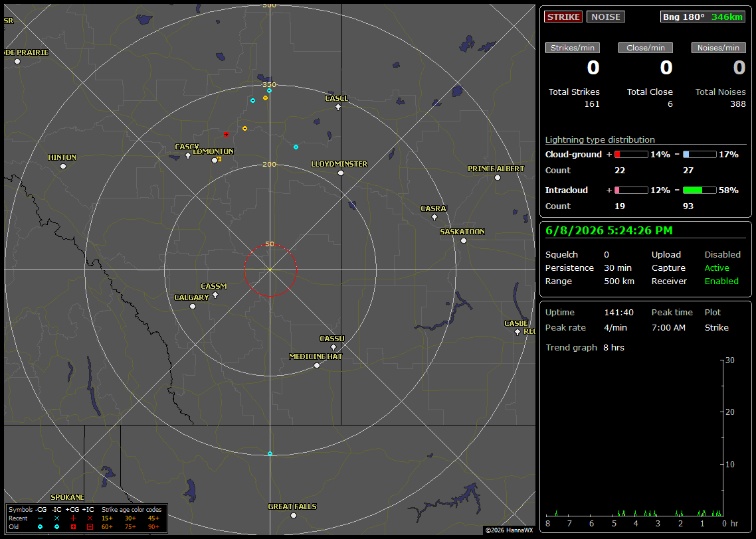This screenshot has height=539, width=756.
Task: Click the cyan strike on the southern 350 ring
Action: 270,454
